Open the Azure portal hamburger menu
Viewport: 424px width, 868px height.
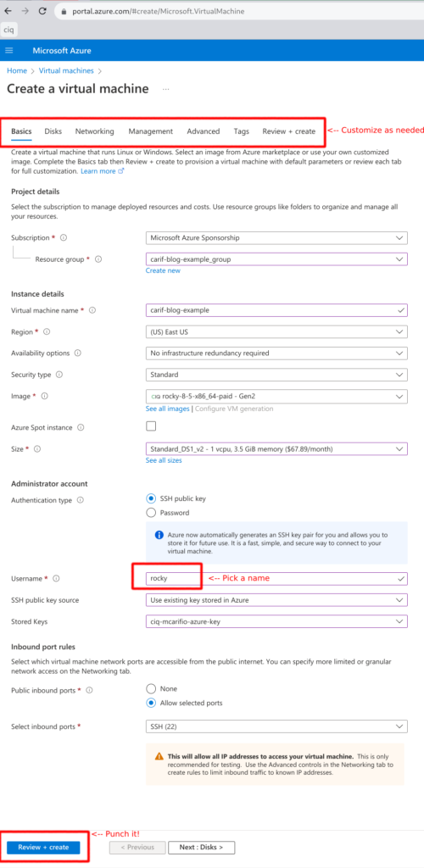[8, 50]
